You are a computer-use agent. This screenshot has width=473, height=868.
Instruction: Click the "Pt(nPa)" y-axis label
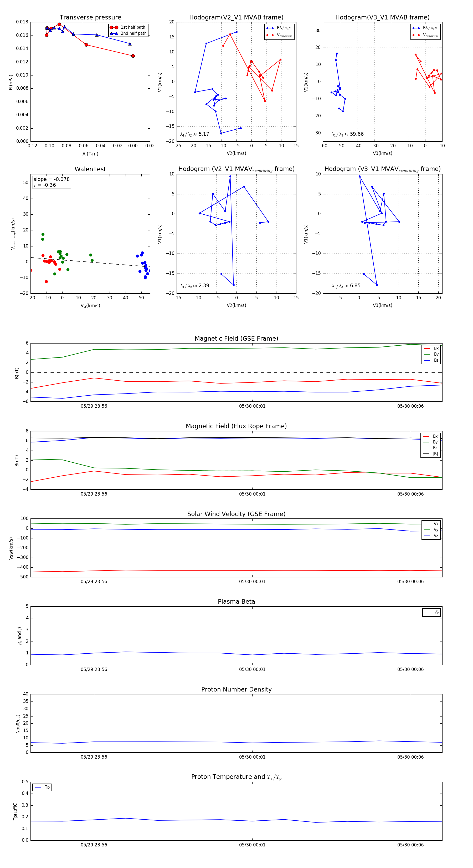point(11,82)
